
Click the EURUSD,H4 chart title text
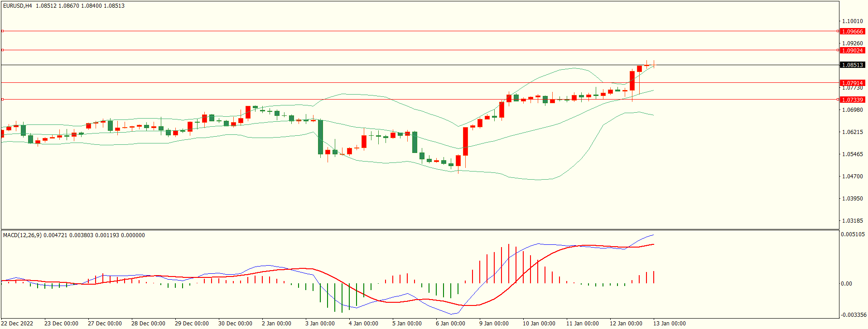pos(18,6)
